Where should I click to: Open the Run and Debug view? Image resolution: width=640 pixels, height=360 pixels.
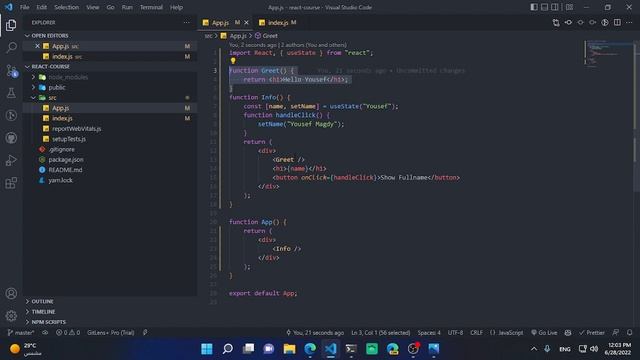tap(11, 160)
